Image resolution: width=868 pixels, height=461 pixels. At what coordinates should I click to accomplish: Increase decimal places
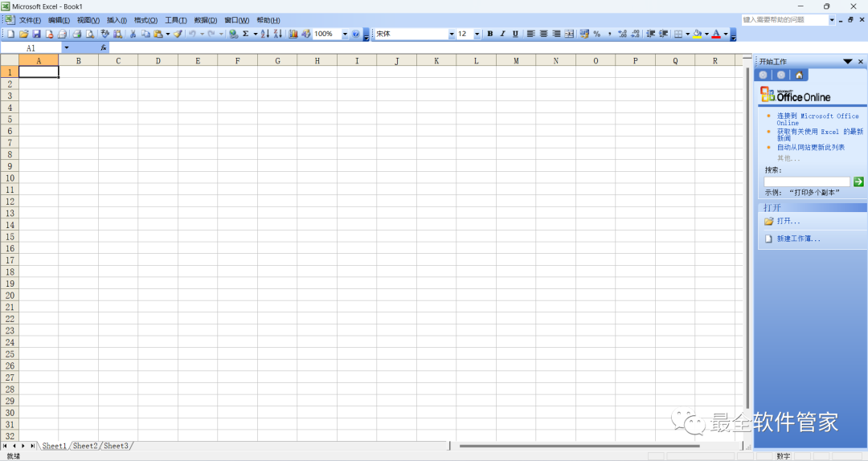point(623,34)
